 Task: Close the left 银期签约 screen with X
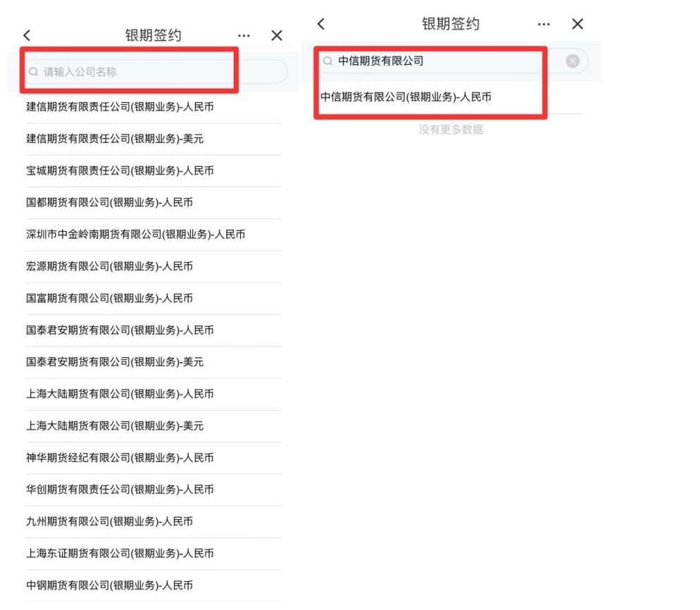click(x=277, y=35)
